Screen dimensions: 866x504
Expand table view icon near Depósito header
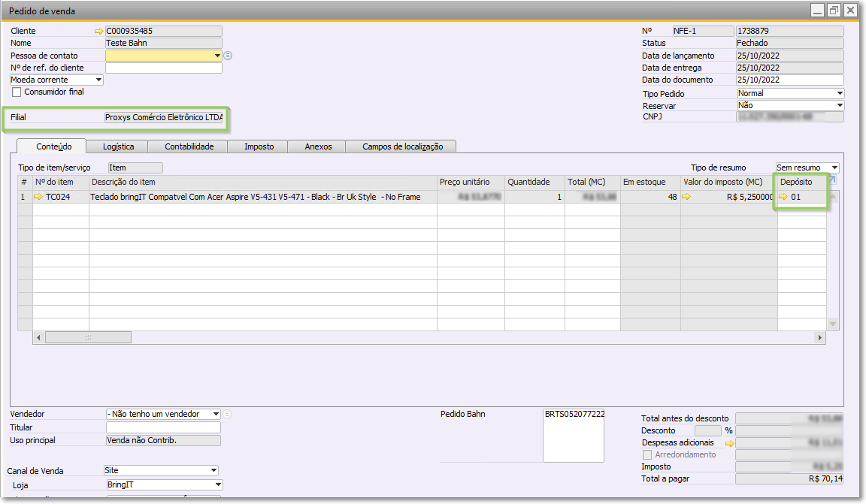[832, 180]
